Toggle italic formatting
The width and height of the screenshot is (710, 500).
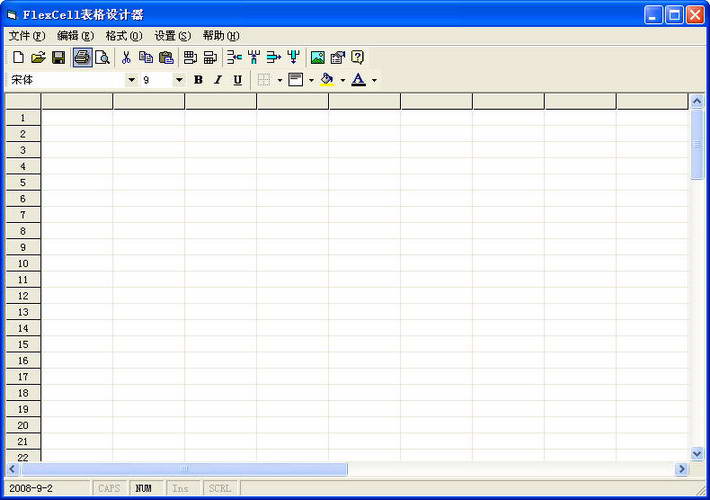tap(218, 80)
